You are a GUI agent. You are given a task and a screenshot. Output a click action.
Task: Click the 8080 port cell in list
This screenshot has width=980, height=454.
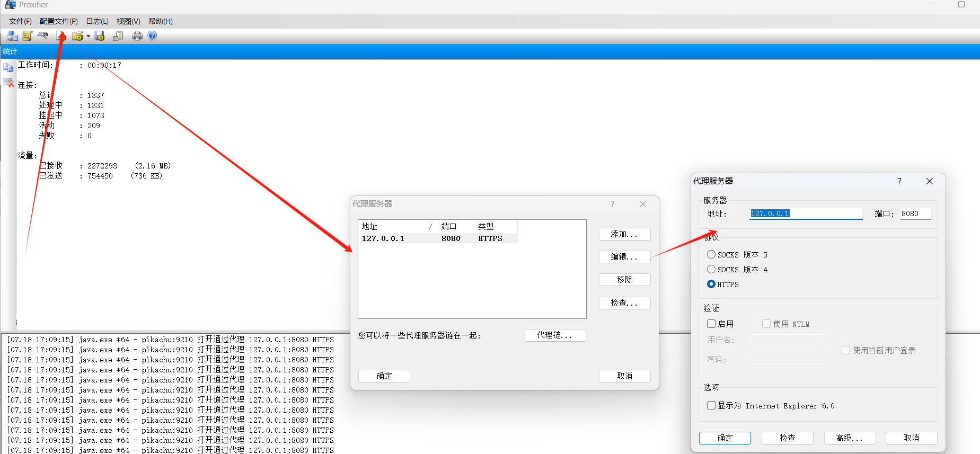pyautogui.click(x=451, y=238)
